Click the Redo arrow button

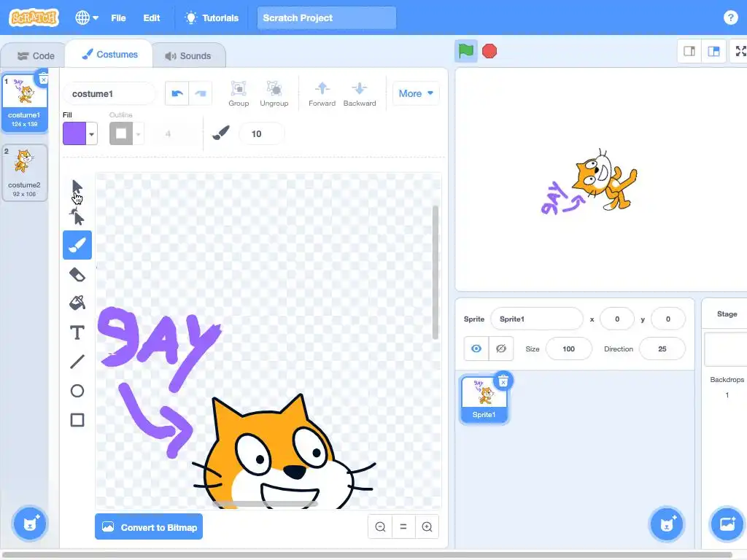coord(201,93)
